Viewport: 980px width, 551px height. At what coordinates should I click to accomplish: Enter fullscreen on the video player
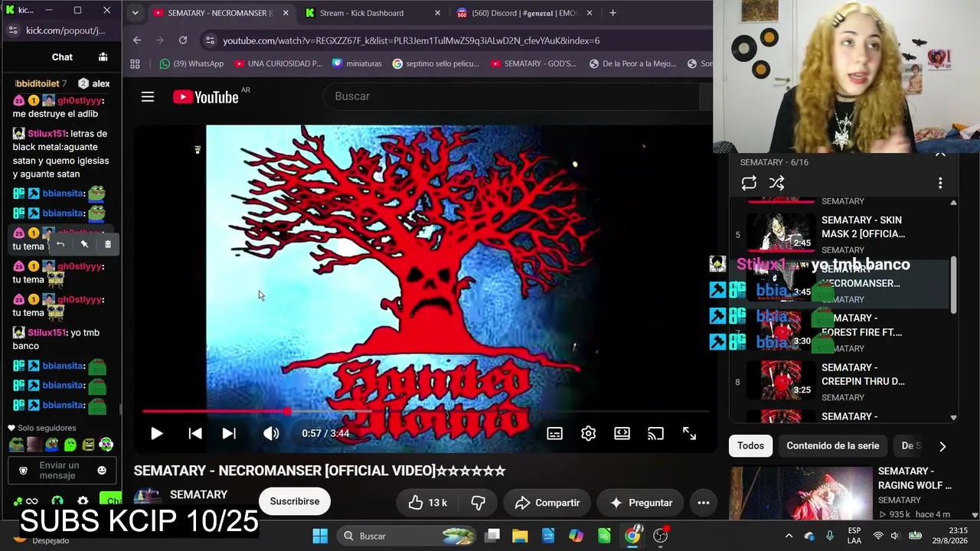(x=689, y=433)
